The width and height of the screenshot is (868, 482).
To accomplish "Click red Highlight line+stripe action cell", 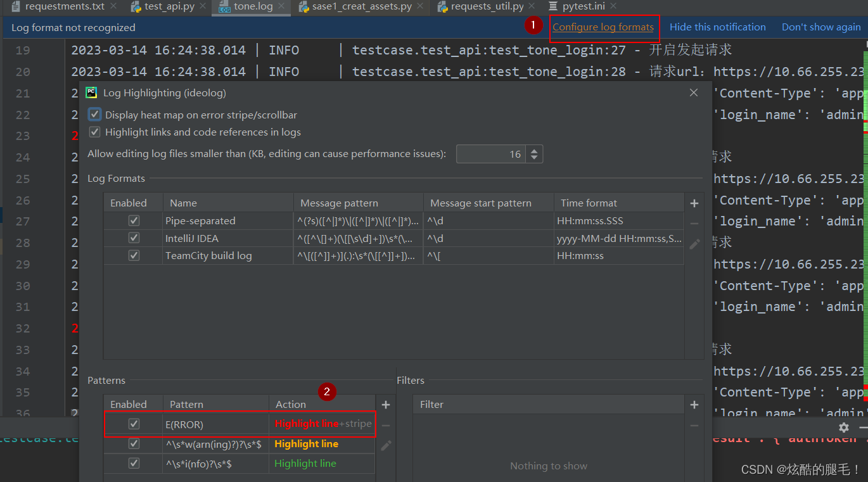I will point(323,424).
